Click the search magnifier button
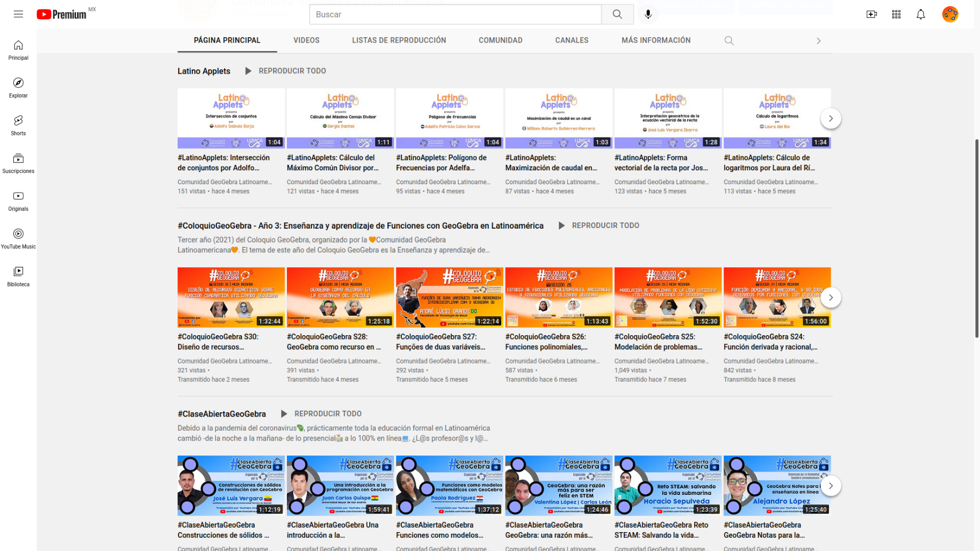The width and height of the screenshot is (980, 551). coord(617,14)
